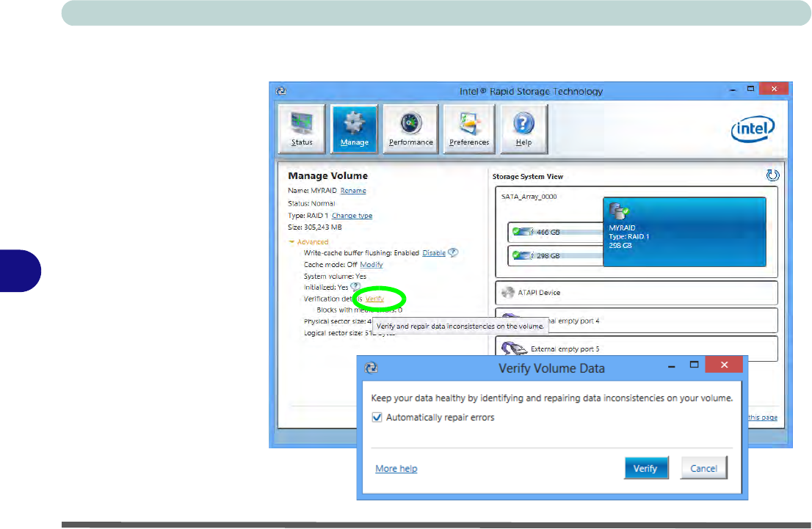812x529 pixels.
Task: Select the 298 GB disk
Action: (x=556, y=256)
